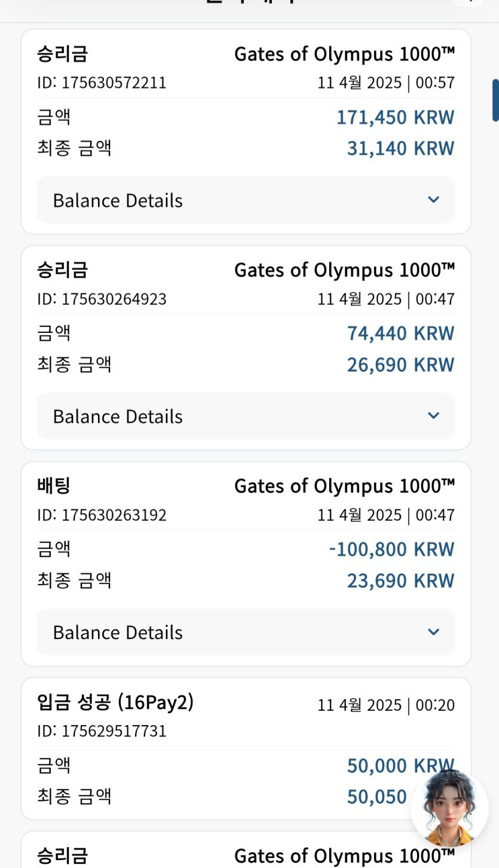Click the 입금 성공 (16Pay2) transaction heading
This screenshot has width=499, height=868.
pos(115,702)
